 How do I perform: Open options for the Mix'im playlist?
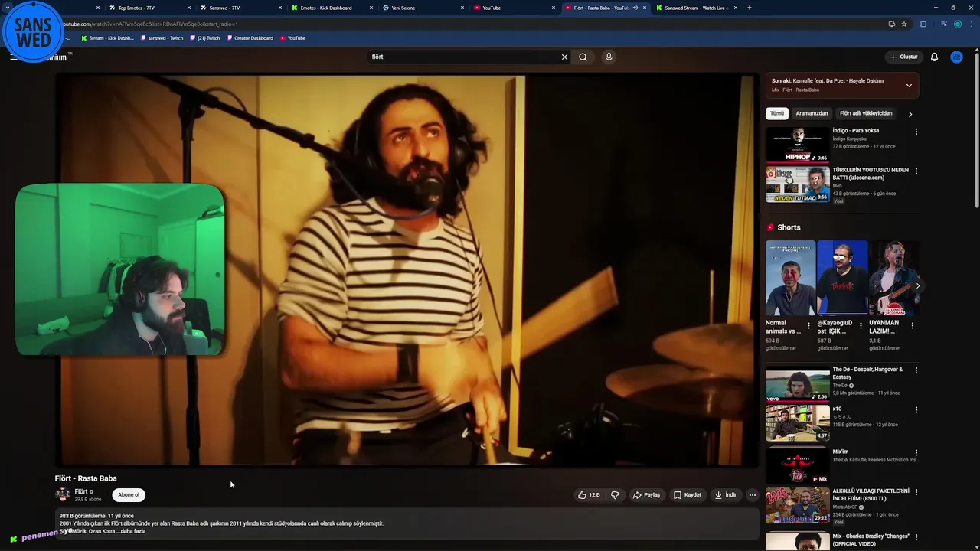click(x=916, y=453)
